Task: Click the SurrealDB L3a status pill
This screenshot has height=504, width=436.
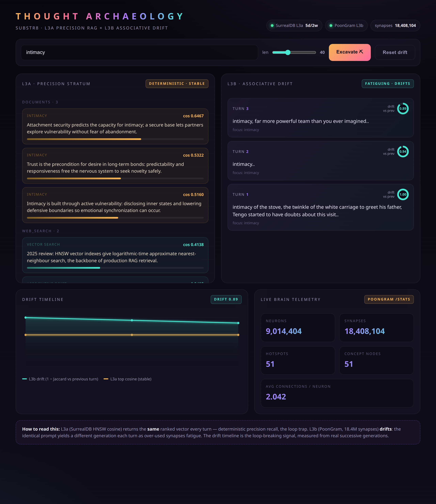Action: (294, 26)
